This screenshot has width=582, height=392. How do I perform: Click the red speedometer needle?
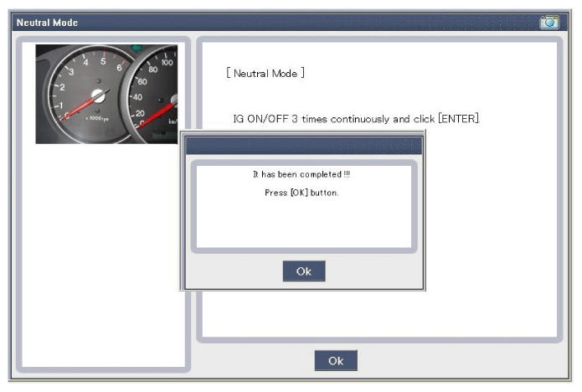pyautogui.click(x=159, y=112)
